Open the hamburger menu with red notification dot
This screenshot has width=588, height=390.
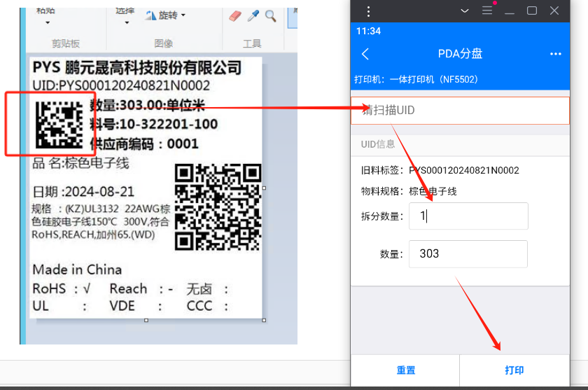(x=488, y=11)
